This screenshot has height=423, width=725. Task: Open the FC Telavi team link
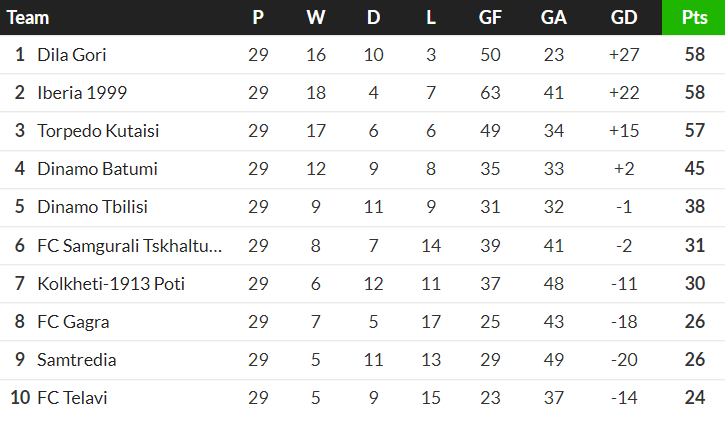coord(72,398)
